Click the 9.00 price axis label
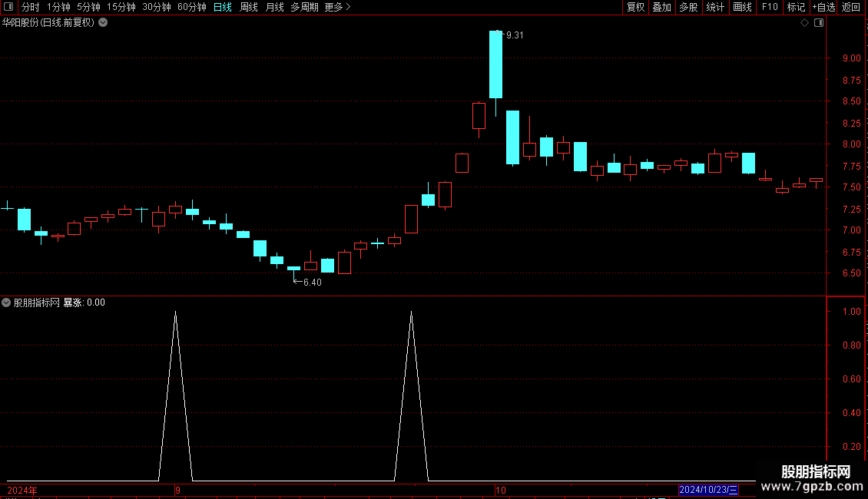 coord(851,58)
